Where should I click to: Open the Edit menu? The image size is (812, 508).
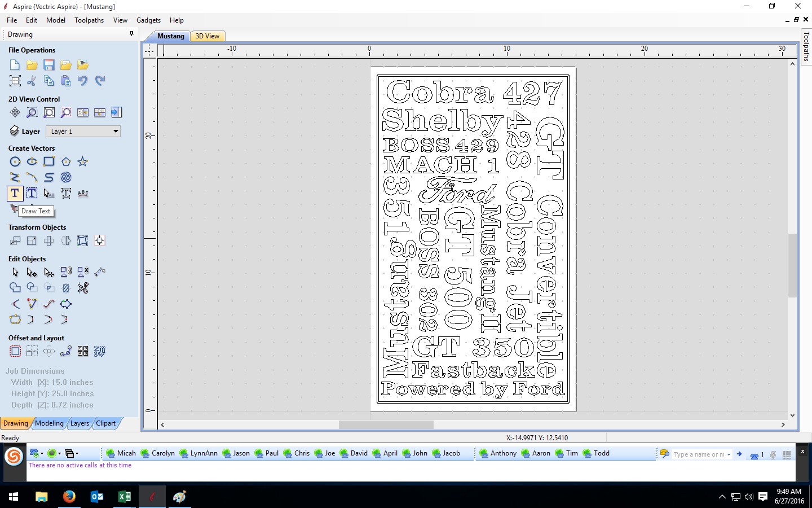pyautogui.click(x=32, y=20)
